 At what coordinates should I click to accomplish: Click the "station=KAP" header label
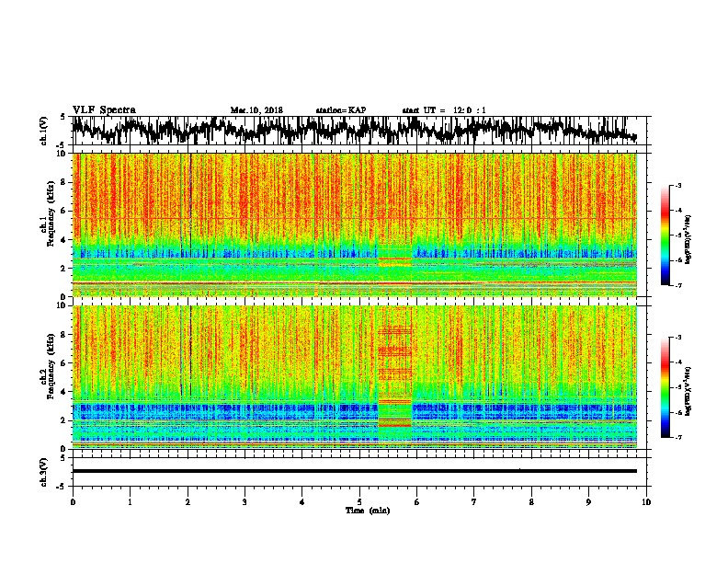click(x=341, y=110)
